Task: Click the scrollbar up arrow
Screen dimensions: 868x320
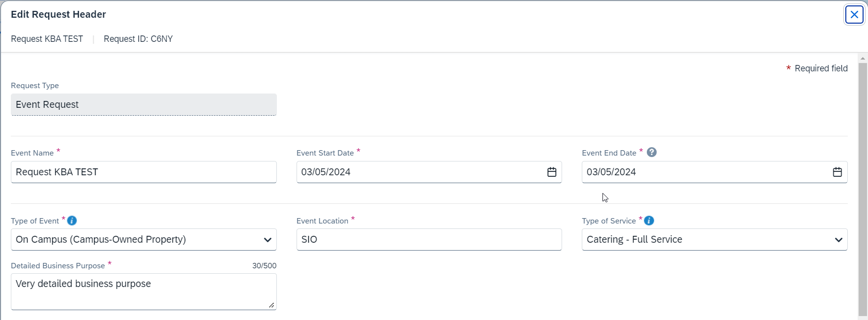Action: point(863,59)
